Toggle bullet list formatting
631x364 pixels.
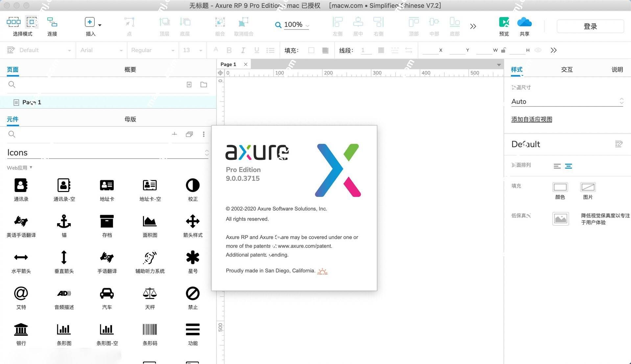[x=270, y=50]
